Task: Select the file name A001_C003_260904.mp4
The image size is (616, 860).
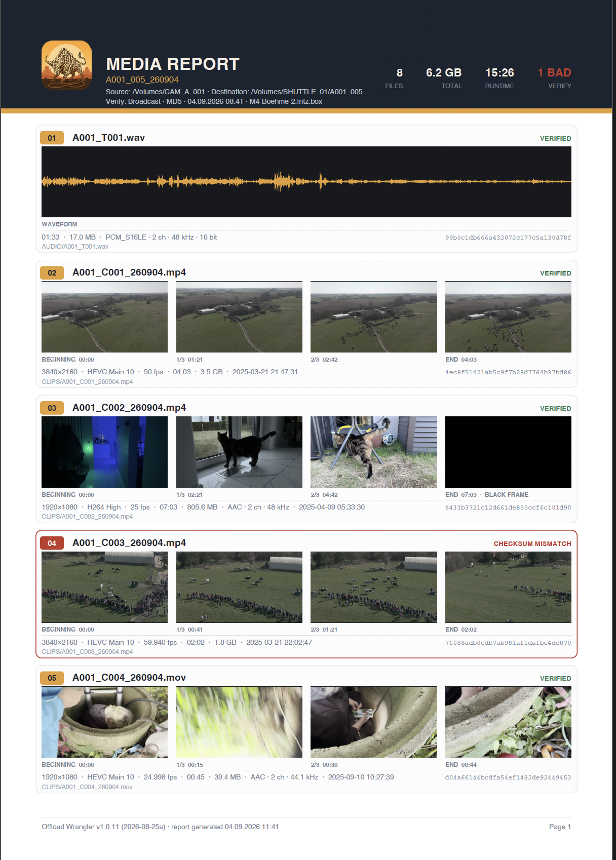Action: pyautogui.click(x=129, y=543)
